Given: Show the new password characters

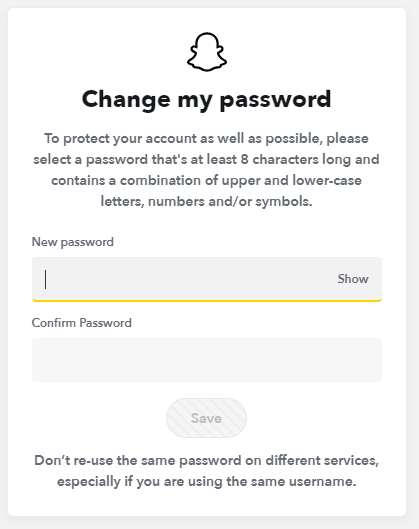Looking at the screenshot, I should 353,279.
